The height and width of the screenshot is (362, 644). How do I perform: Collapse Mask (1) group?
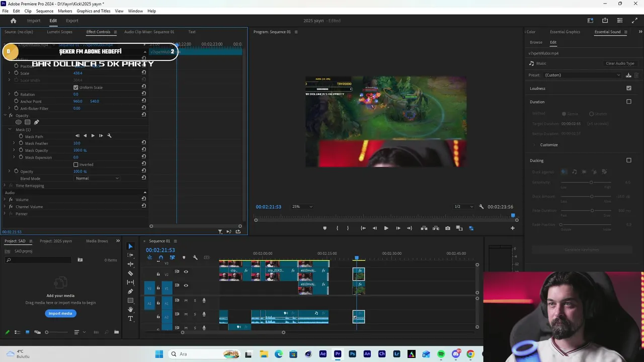10,130
